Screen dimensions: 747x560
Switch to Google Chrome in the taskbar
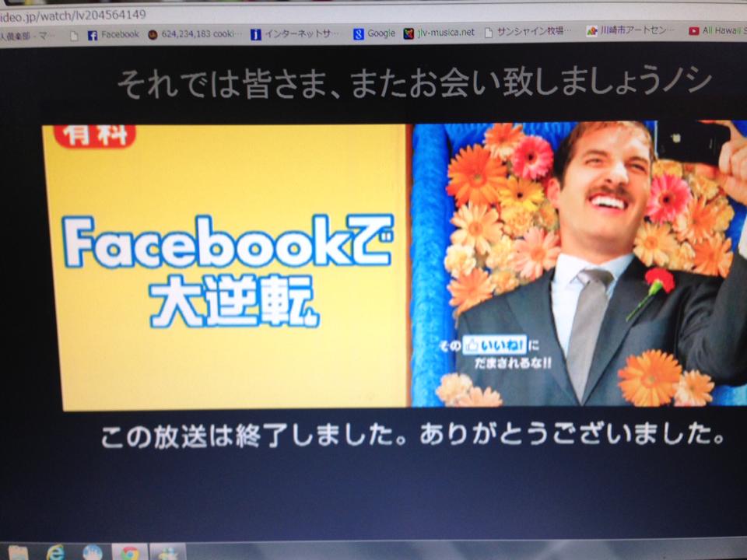pos(130,552)
